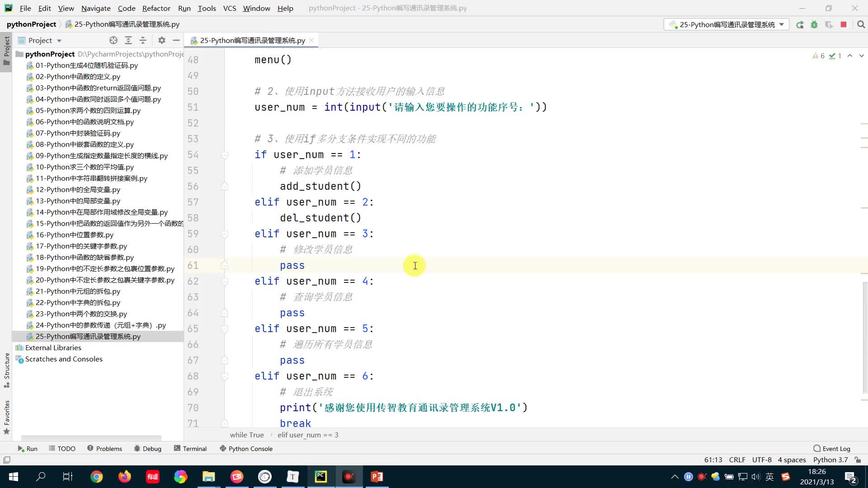The height and width of the screenshot is (488, 868).
Task: Click the Debug bug icon in toolbar
Action: click(x=814, y=25)
